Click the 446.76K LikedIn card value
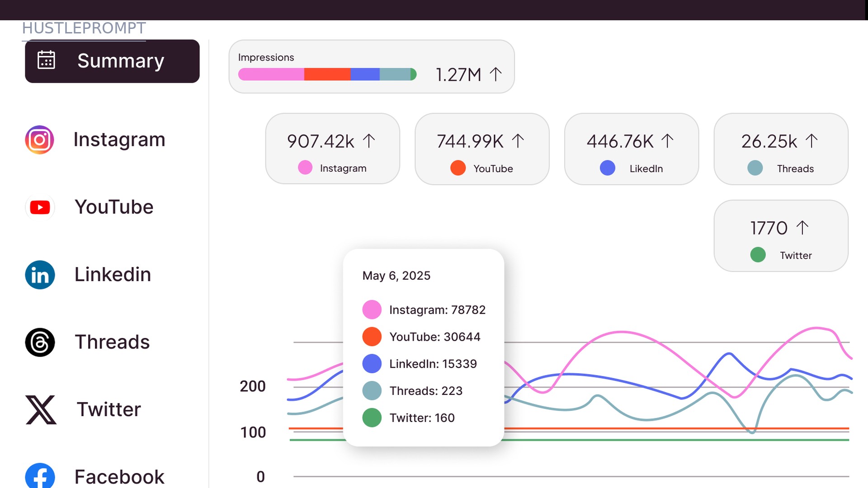Viewport: 868px width, 488px height. [x=620, y=141]
